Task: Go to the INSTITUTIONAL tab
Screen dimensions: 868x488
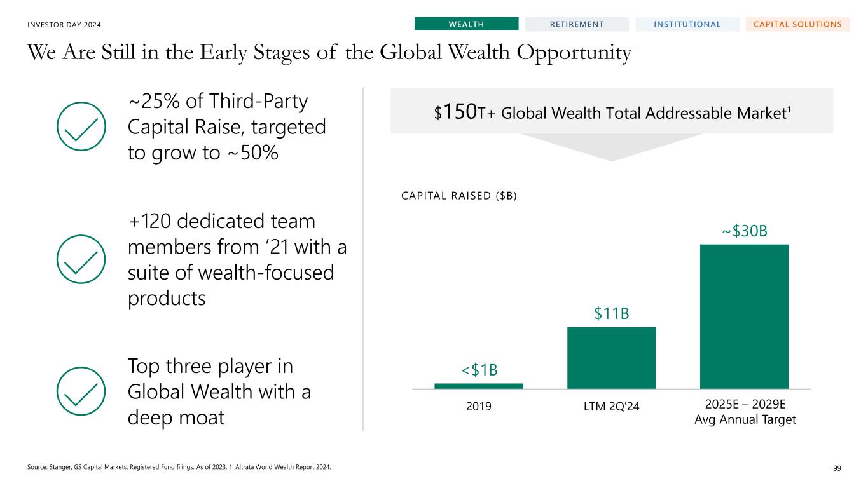Action: [x=687, y=24]
